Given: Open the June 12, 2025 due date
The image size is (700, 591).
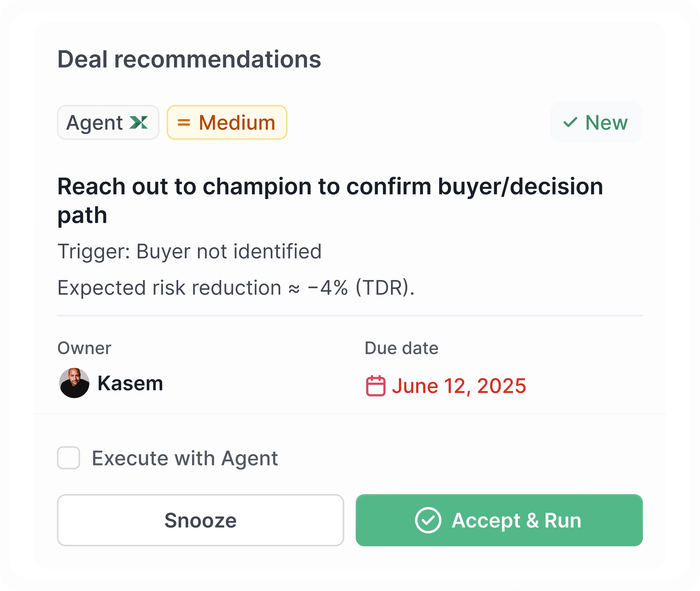Looking at the screenshot, I should (x=459, y=386).
